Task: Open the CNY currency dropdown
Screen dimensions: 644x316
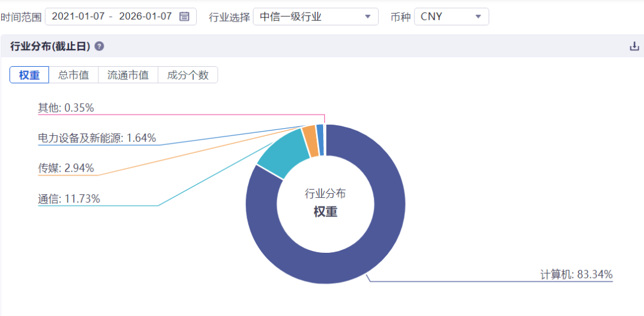Action: (x=451, y=17)
